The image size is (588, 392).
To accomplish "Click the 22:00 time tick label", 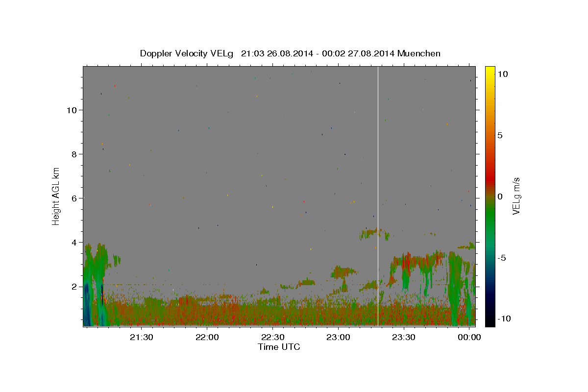I will 207,338.
